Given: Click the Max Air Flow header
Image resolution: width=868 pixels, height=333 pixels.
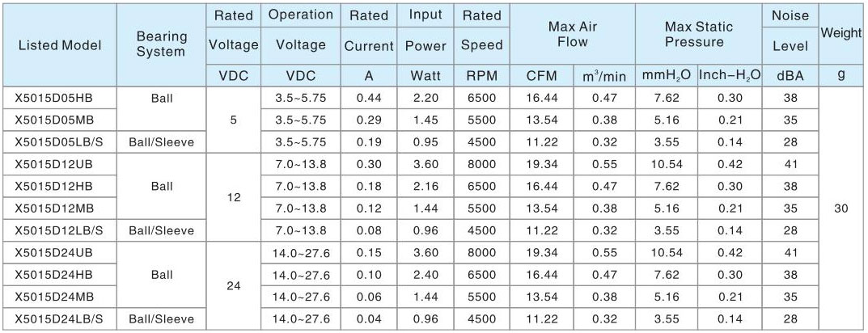Looking at the screenshot, I should point(573,34).
